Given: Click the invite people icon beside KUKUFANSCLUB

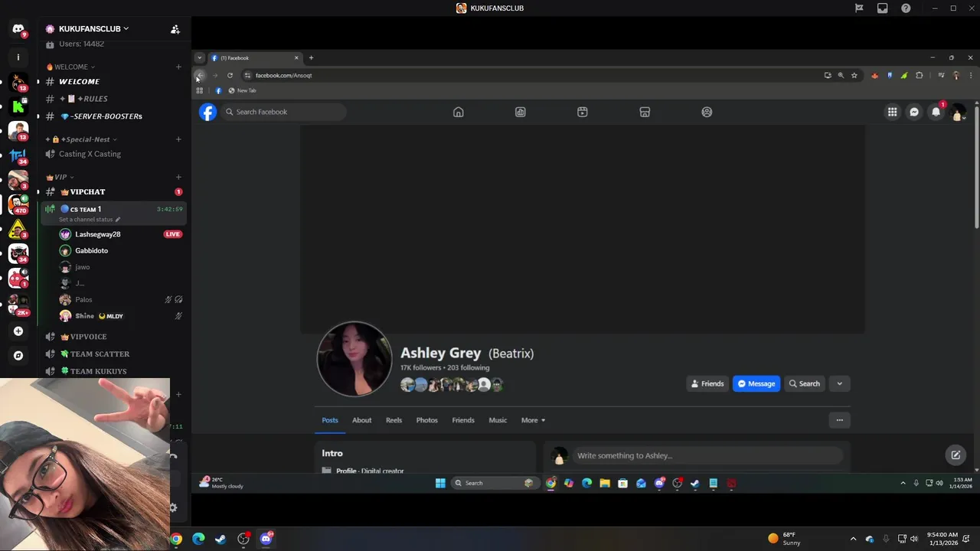Looking at the screenshot, I should coord(175,29).
